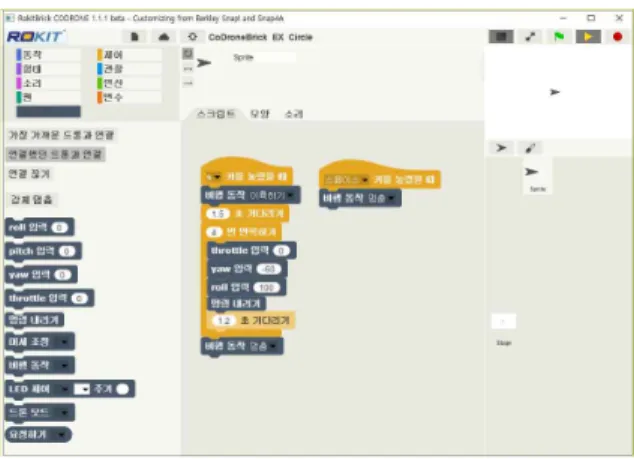Screen dimensions: 634x459
Task: Open the 연산 operators block category
Action: [x=129, y=83]
